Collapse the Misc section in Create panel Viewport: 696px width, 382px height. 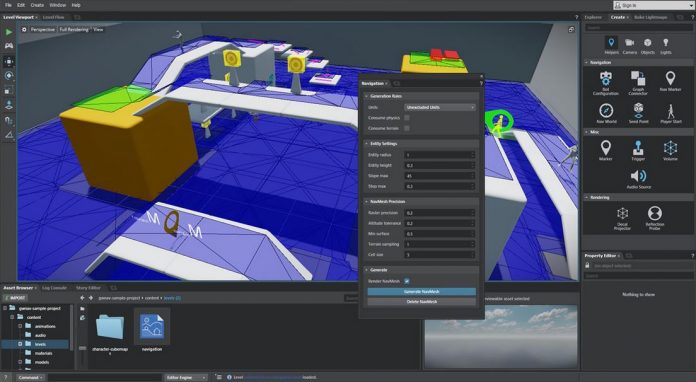click(586, 132)
